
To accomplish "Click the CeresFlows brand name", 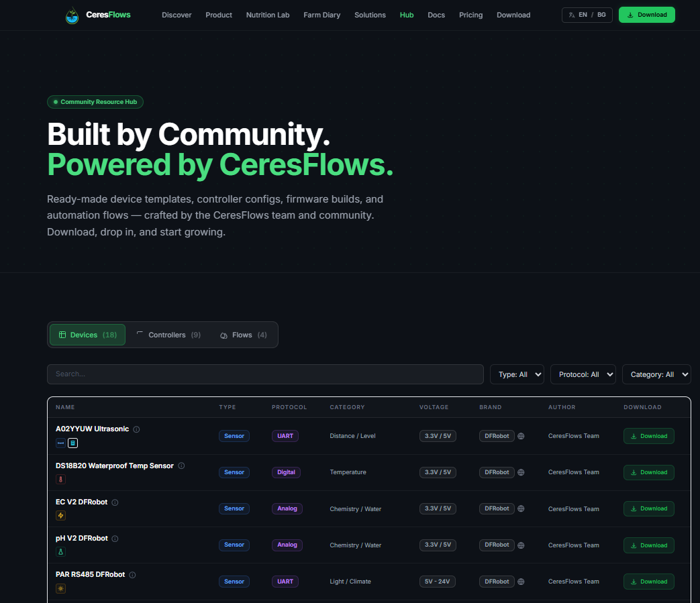I will [x=108, y=15].
